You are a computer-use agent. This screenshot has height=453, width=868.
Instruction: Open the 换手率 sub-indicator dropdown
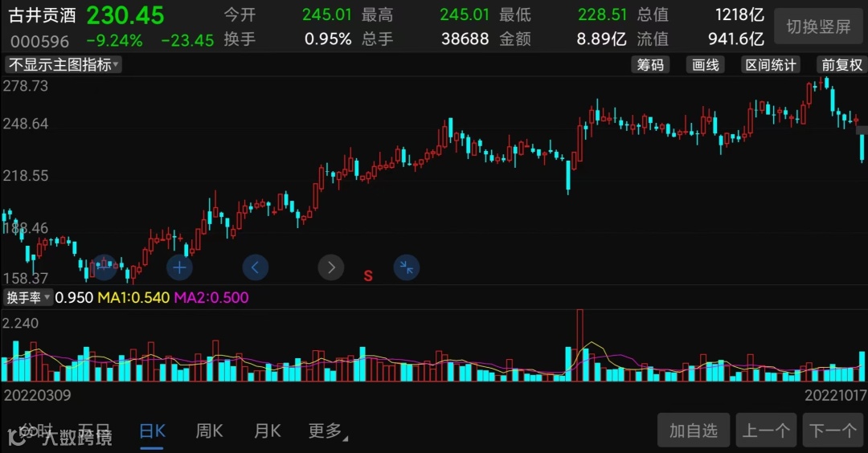pyautogui.click(x=27, y=297)
